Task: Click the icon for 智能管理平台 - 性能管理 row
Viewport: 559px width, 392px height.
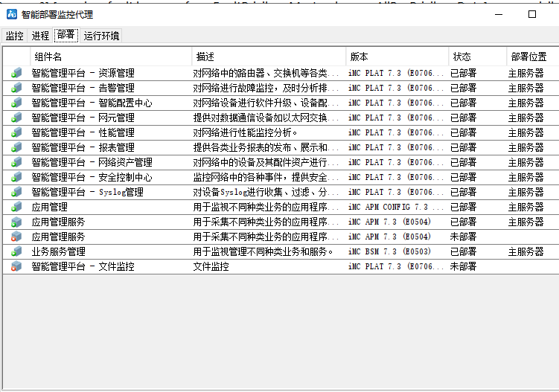Action: (x=16, y=132)
